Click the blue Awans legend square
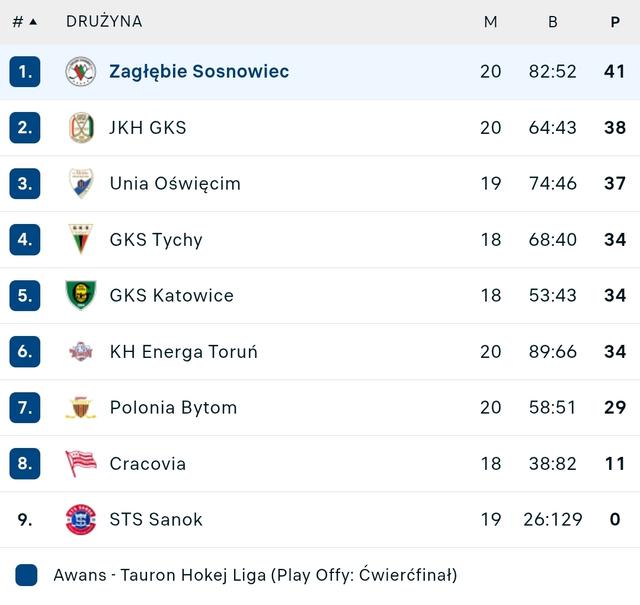The width and height of the screenshot is (640, 605). [x=27, y=575]
